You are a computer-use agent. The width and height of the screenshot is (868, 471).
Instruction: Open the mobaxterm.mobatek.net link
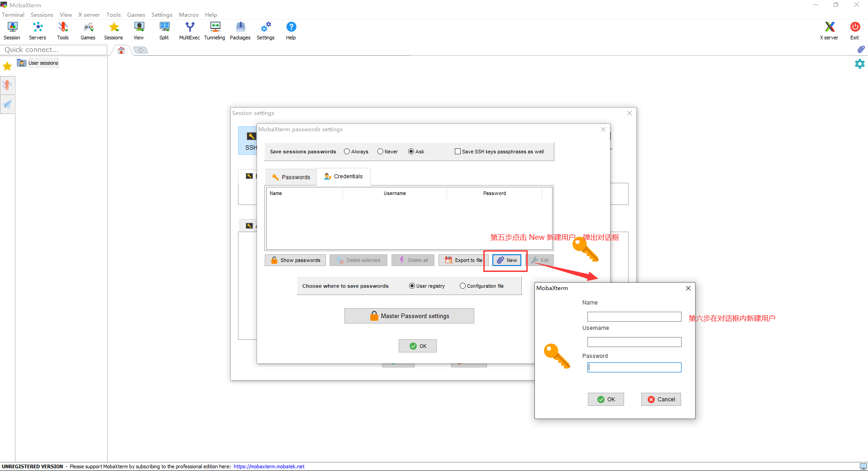[269, 466]
